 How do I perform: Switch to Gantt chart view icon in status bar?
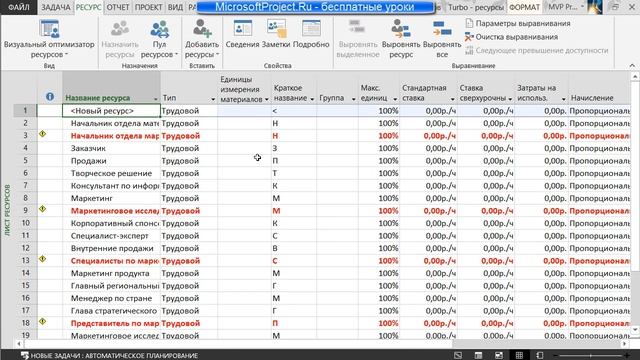[x=458, y=356]
